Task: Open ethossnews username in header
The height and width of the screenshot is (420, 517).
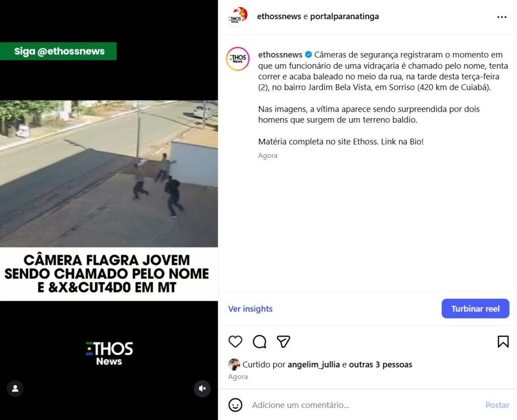Action: 279,16
